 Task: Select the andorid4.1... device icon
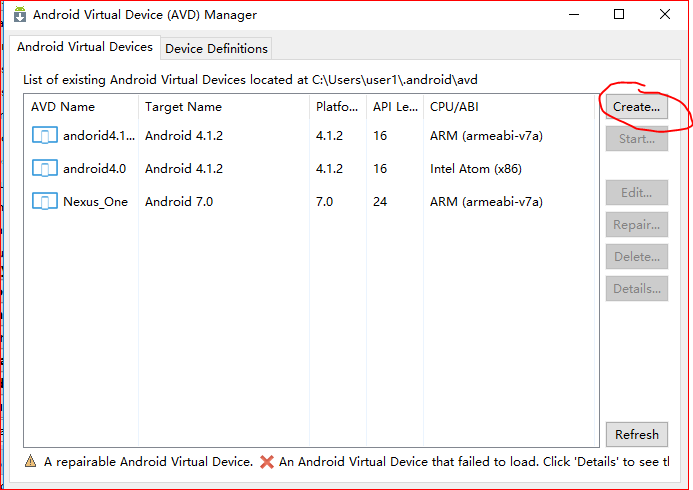click(x=45, y=135)
